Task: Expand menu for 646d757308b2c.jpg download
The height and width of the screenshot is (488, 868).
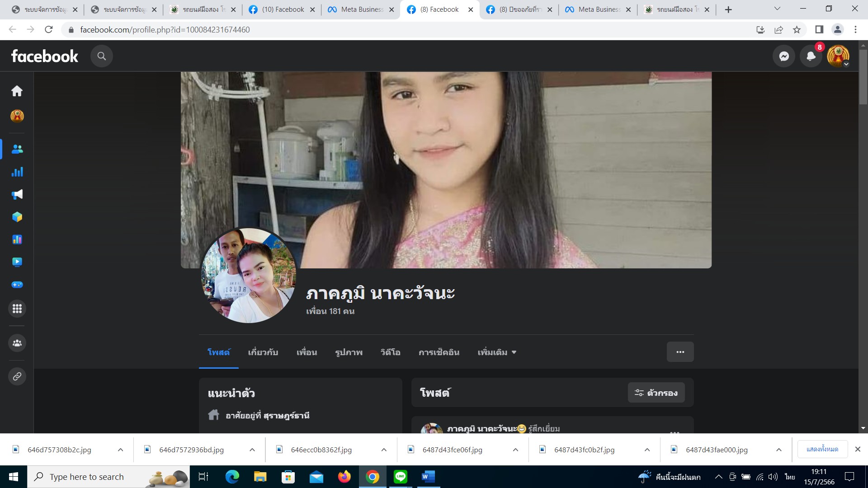Action: 120,450
